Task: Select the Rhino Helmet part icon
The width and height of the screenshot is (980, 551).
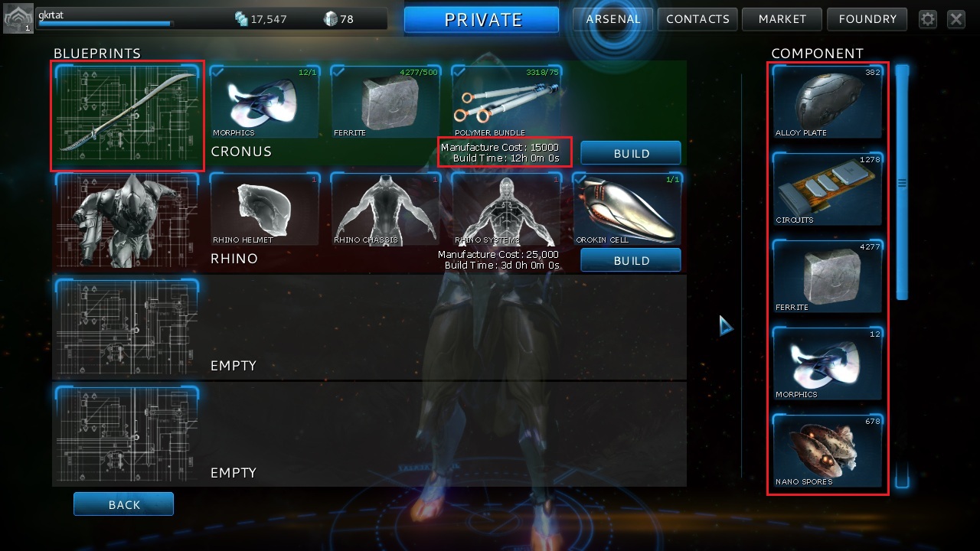Action: point(264,209)
